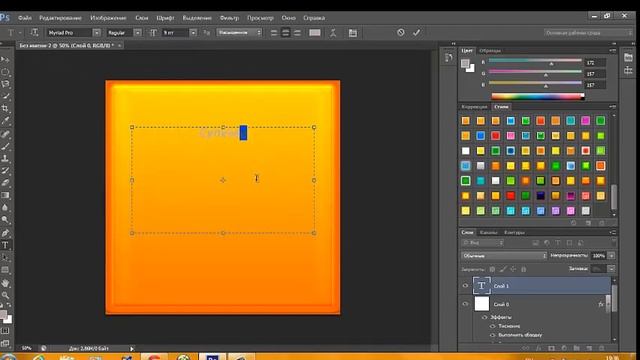640x360 pixels.
Task: Open the workspace switcher dropdown
Action: pyautogui.click(x=588, y=33)
